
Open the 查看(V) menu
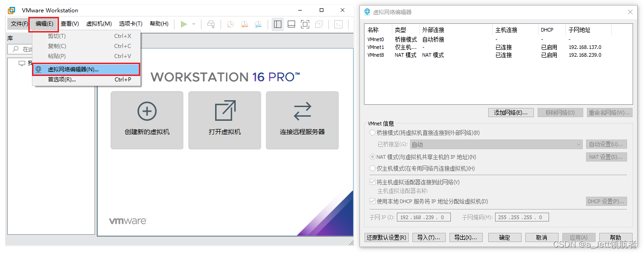[70, 24]
